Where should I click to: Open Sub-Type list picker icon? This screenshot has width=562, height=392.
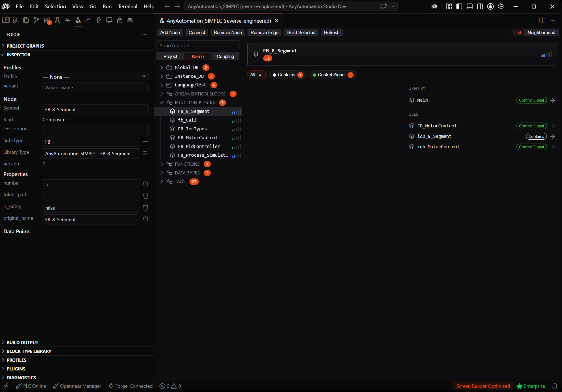[145, 141]
